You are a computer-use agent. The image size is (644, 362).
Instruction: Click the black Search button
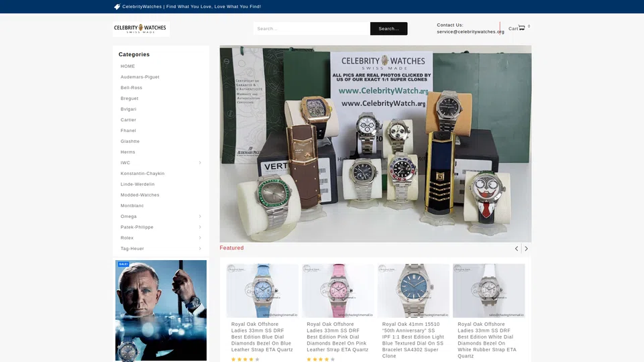[x=388, y=29]
